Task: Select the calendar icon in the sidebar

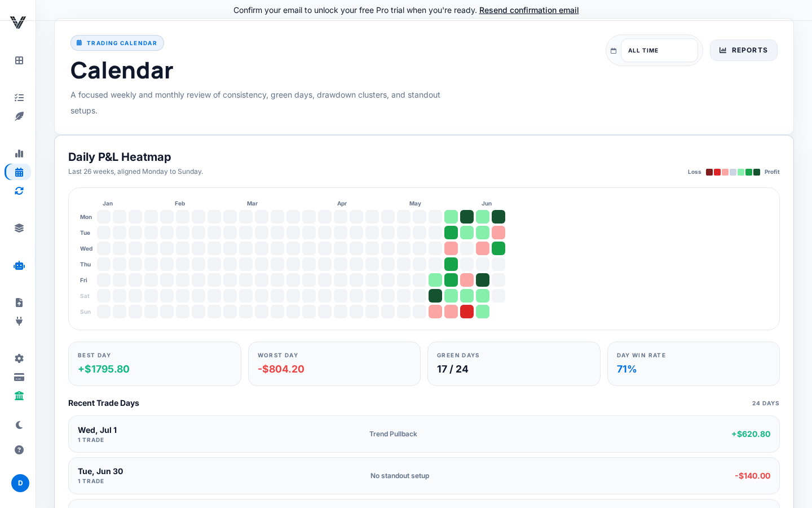Action: click(19, 172)
